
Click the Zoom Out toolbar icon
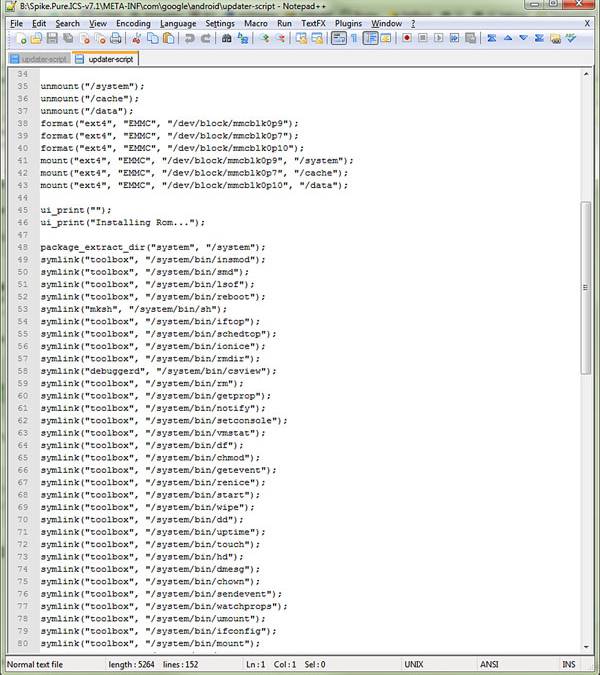tap(280, 39)
